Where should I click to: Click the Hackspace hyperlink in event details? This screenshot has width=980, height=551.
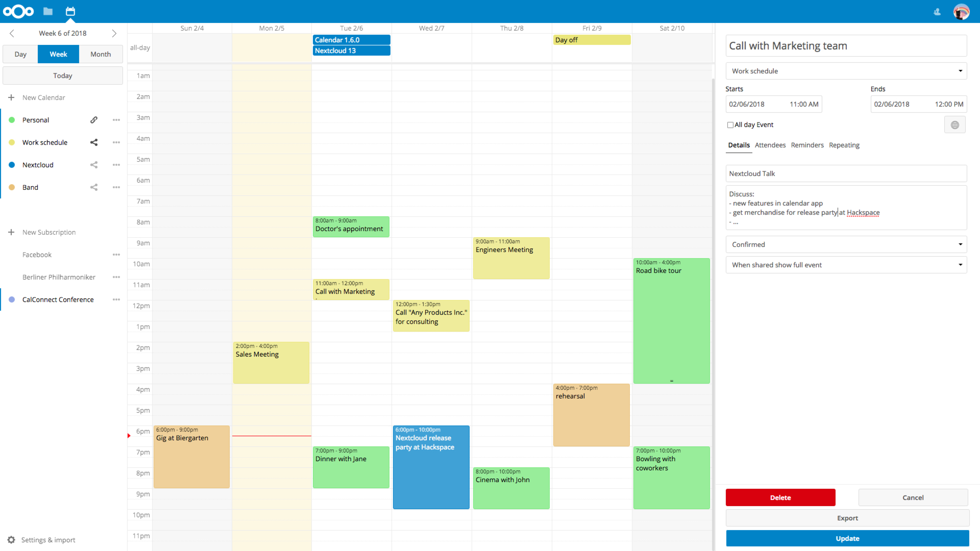864,212
